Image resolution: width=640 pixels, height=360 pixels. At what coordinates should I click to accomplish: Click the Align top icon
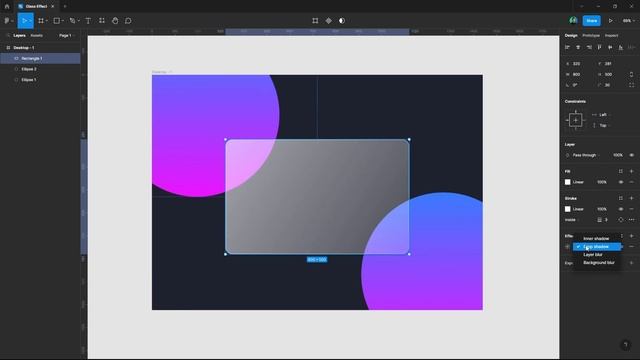click(x=600, y=47)
